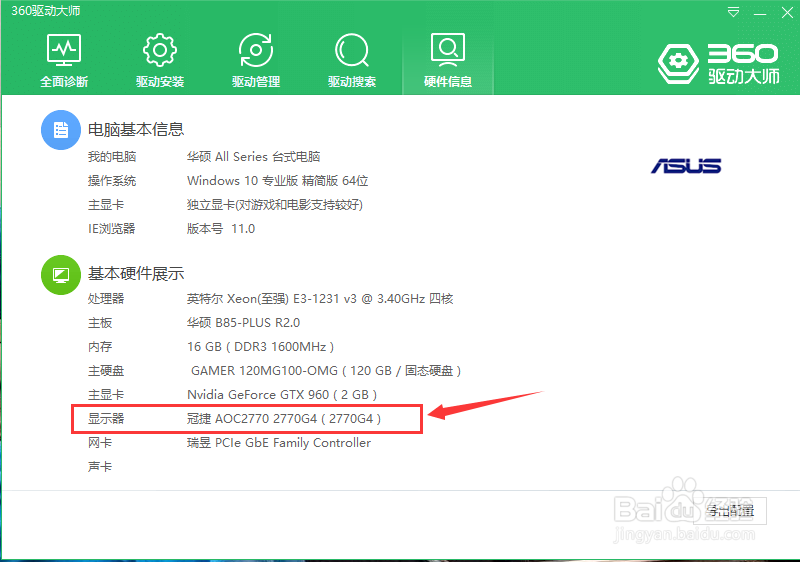Select the Nvidia GeForce GTX 960 value
Image resolution: width=800 pixels, height=562 pixels.
point(282,395)
